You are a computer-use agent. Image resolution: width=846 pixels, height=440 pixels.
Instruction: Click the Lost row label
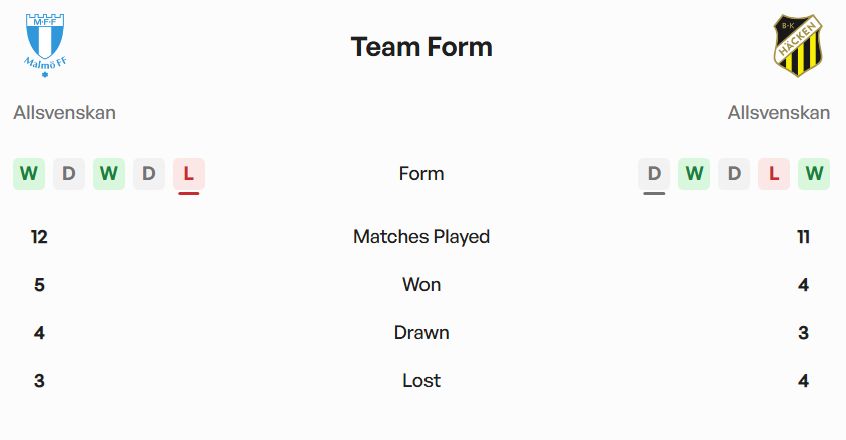pos(421,381)
